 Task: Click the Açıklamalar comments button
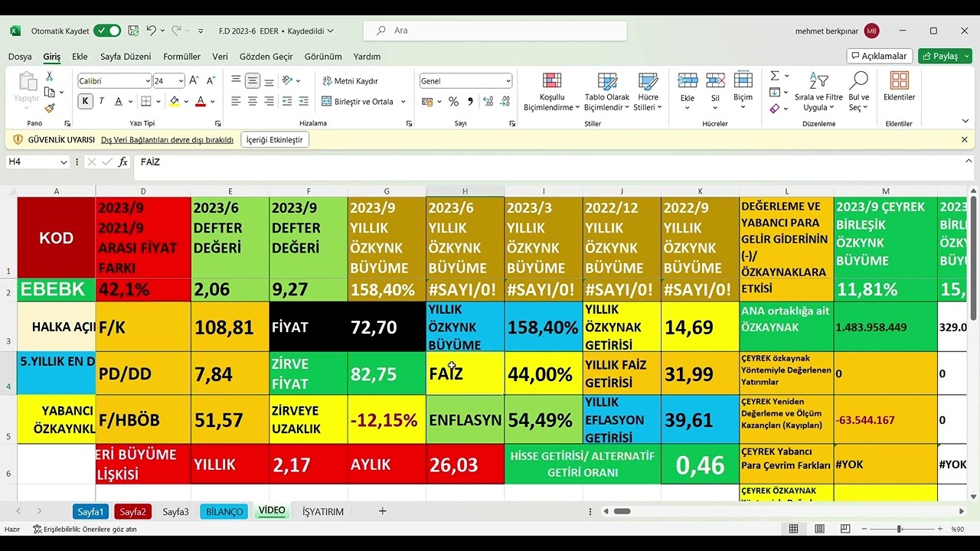880,56
